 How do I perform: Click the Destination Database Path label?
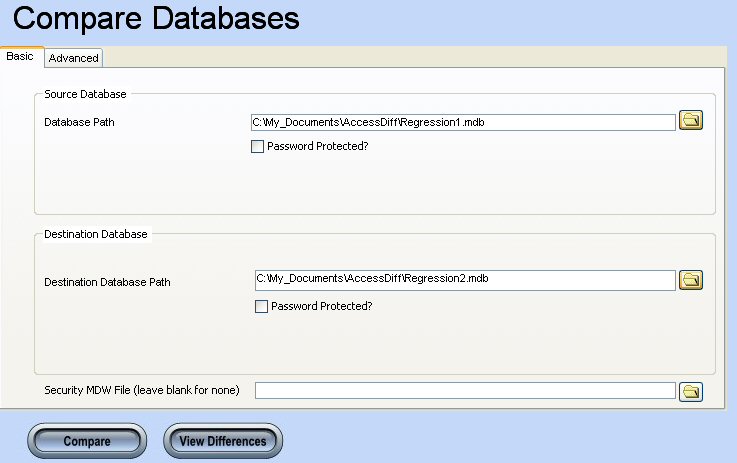[x=107, y=282]
